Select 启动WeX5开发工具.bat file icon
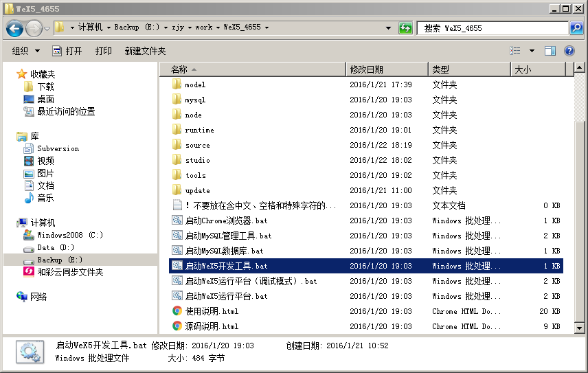Image resolution: width=588 pixels, height=373 pixels. [x=177, y=265]
